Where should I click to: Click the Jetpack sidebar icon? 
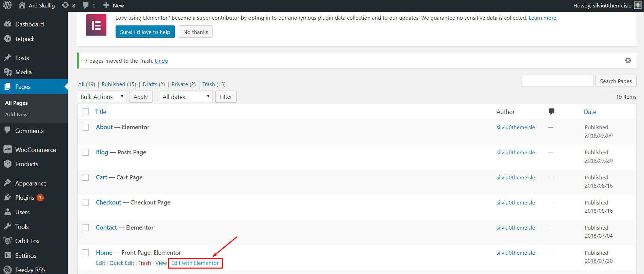click(x=7, y=39)
